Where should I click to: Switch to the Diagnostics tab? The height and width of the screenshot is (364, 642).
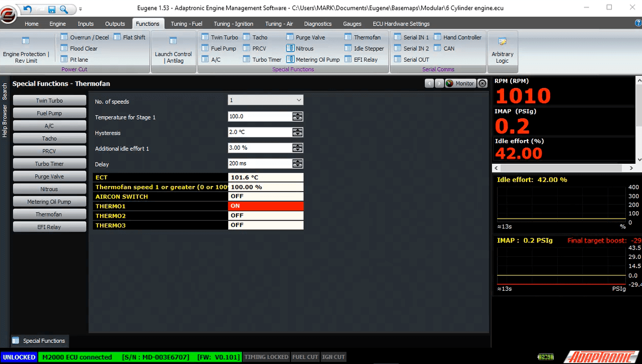coord(318,24)
